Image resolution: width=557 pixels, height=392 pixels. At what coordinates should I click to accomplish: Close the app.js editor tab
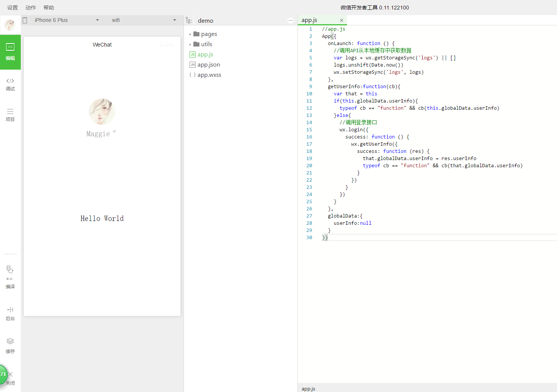(342, 20)
